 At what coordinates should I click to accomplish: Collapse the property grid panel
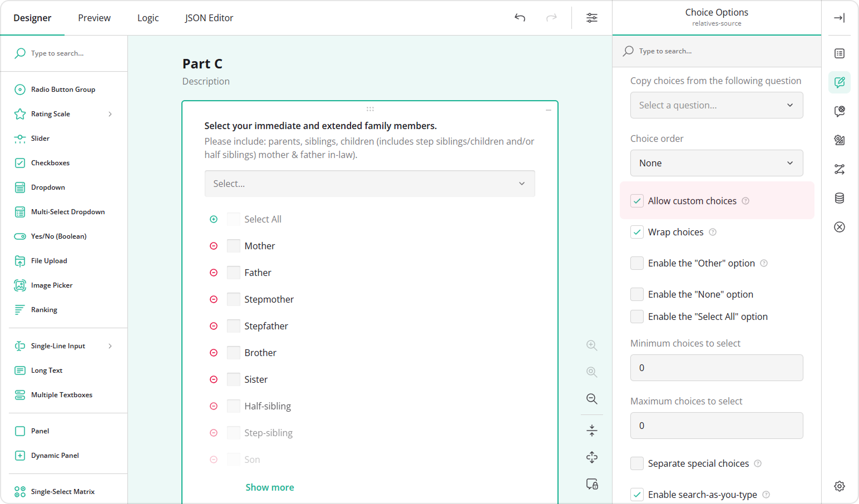tap(840, 17)
